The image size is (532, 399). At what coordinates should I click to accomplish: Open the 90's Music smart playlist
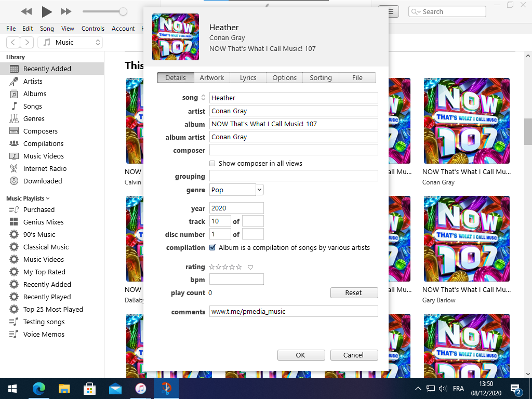point(52,234)
